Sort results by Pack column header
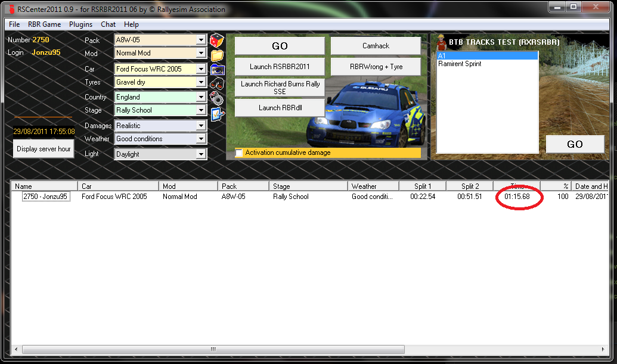 243,186
